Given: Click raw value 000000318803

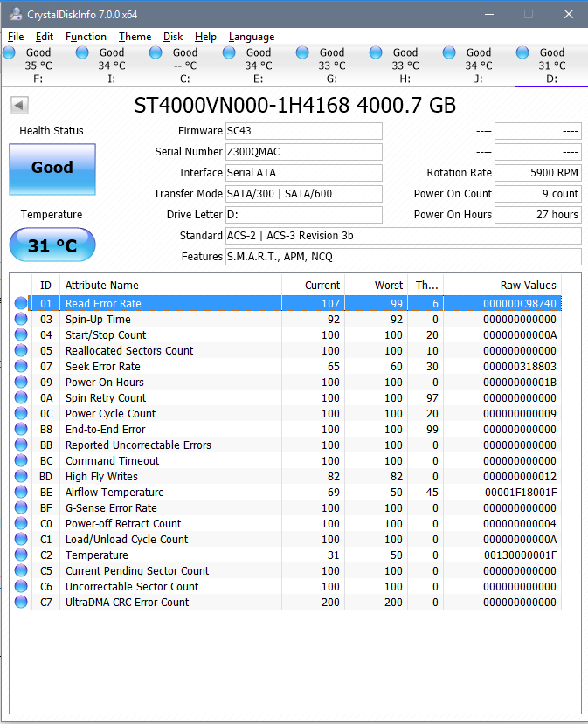Looking at the screenshot, I should click(520, 366).
